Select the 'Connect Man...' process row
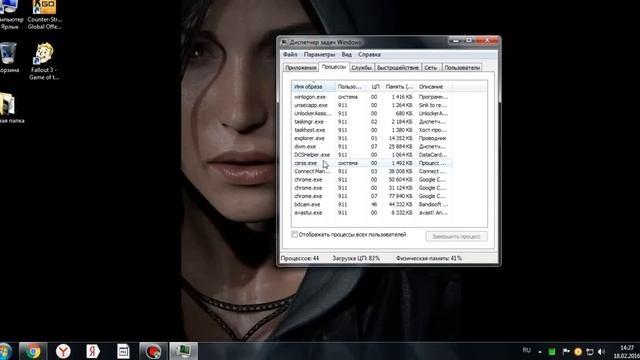Image resolution: width=640 pixels, height=360 pixels. 371,171
